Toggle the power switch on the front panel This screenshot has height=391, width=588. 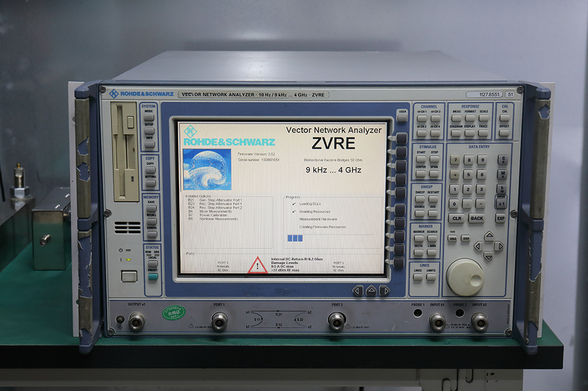click(129, 276)
